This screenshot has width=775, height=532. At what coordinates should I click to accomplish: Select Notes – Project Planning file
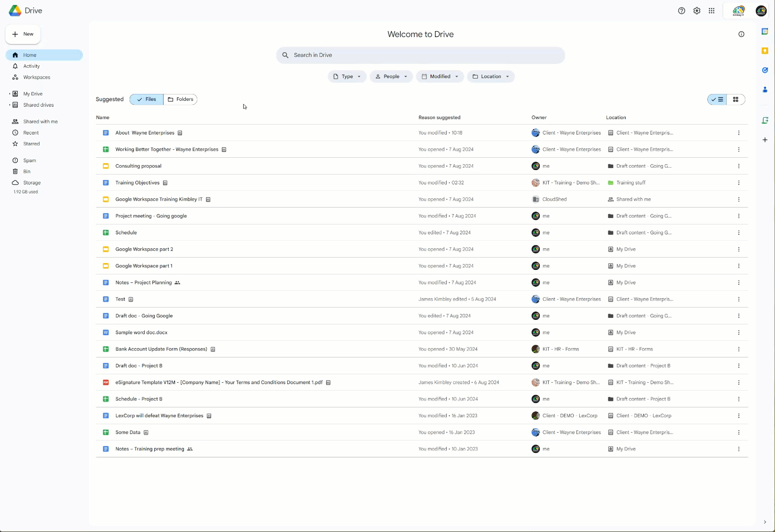pos(422,282)
